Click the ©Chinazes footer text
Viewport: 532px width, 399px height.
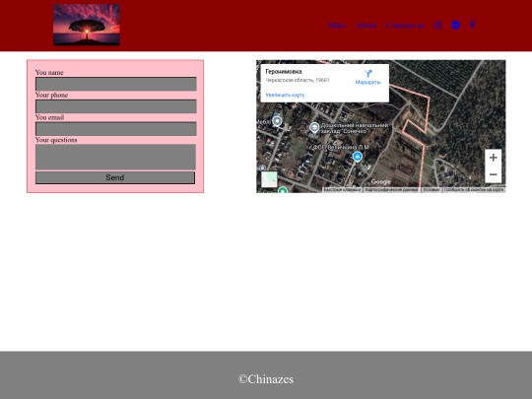click(x=266, y=379)
